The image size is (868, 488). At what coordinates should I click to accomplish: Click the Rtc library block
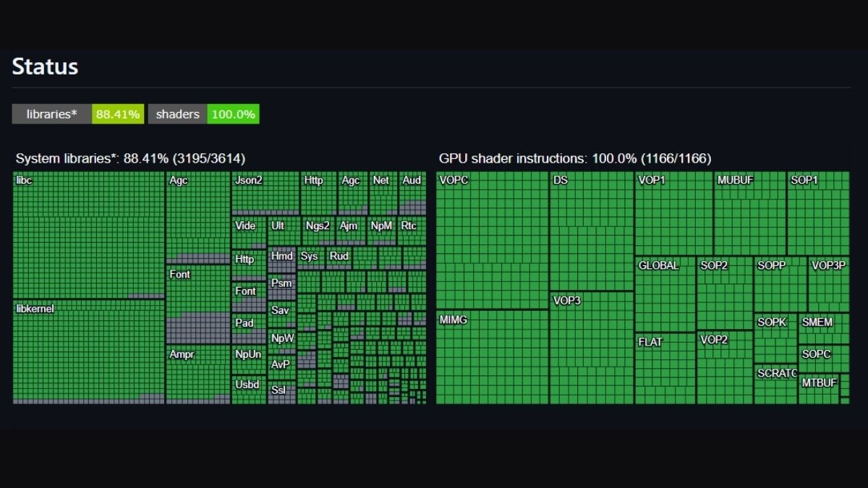point(412,231)
